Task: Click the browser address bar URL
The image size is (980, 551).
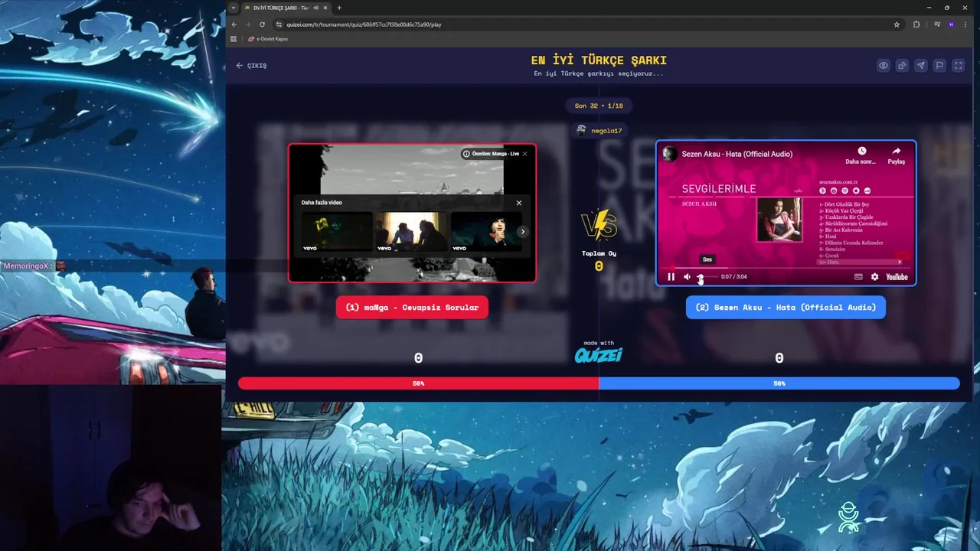Action: [x=364, y=24]
